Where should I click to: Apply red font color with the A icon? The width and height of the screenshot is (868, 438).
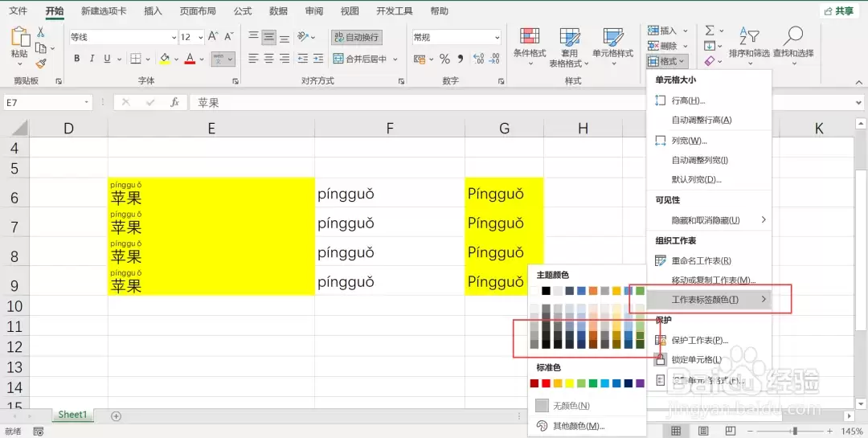point(190,59)
